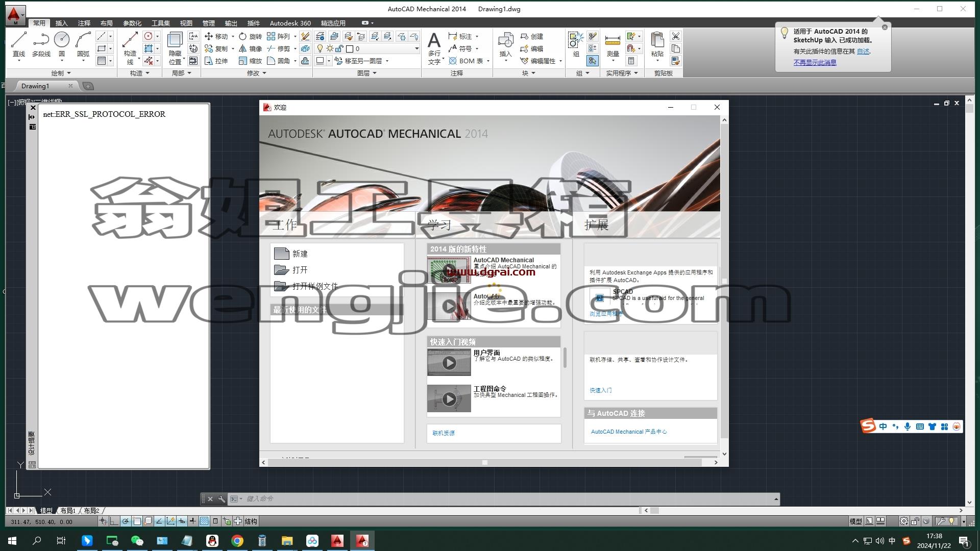The image size is (980, 551).
Task: Click the 标注 dimension tool
Action: tap(460, 36)
